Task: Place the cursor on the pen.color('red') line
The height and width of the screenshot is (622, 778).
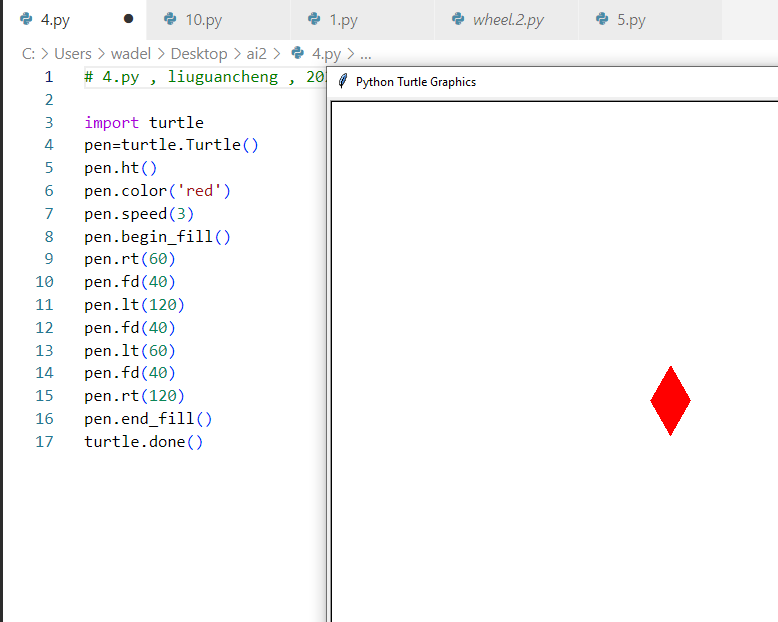Action: pyautogui.click(x=158, y=191)
